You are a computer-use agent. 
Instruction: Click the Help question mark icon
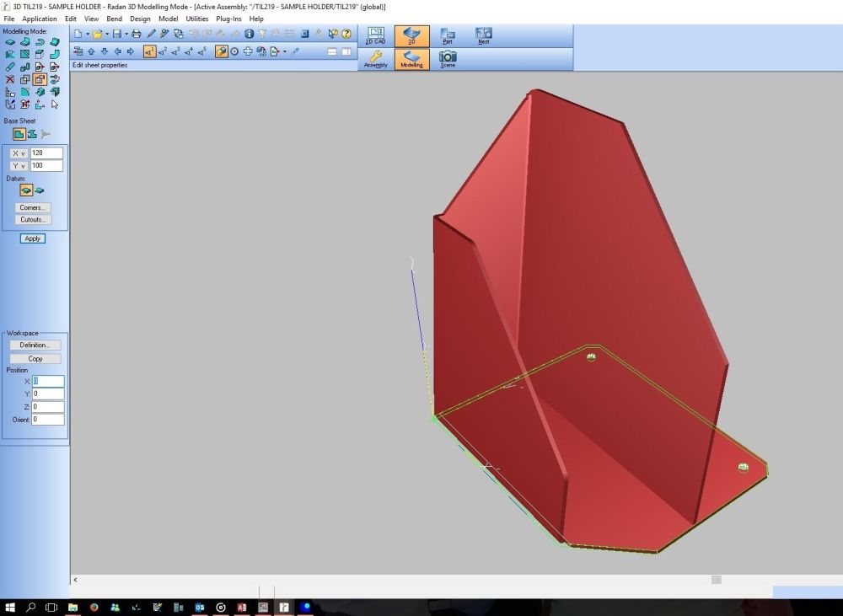tap(346, 35)
